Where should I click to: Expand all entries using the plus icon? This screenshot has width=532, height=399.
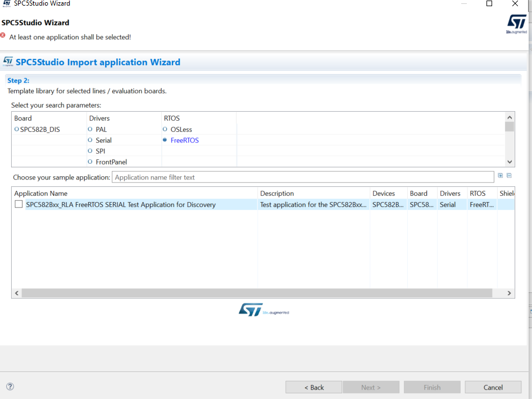(500, 176)
